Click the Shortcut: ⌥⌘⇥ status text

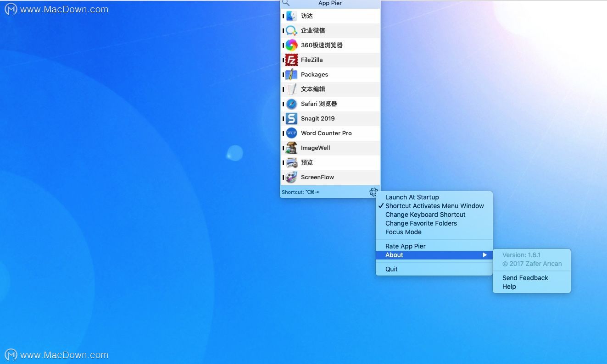[301, 192]
